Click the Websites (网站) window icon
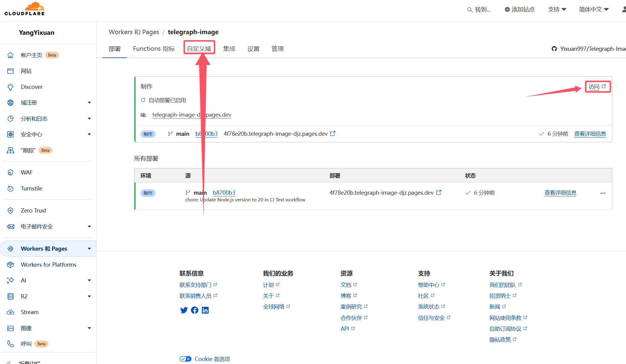The height and width of the screenshot is (364, 626). point(11,71)
